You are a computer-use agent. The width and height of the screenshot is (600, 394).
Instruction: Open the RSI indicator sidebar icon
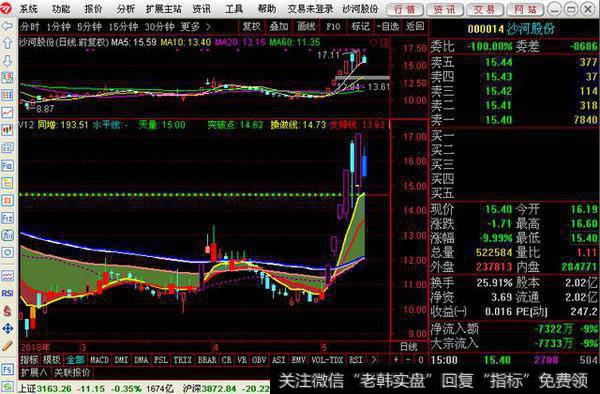pos(7,293)
